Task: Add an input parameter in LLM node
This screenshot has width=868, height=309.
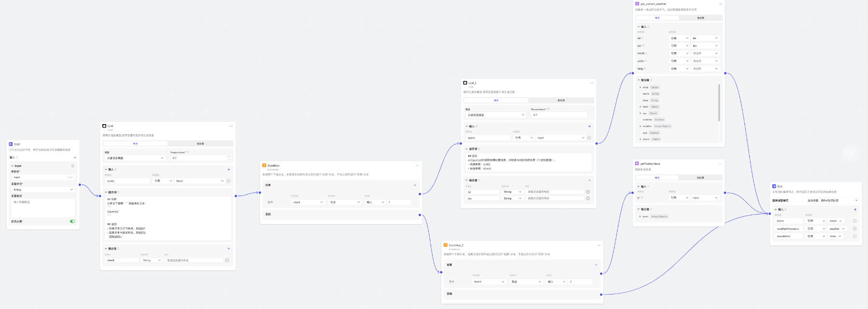Action: point(229,169)
